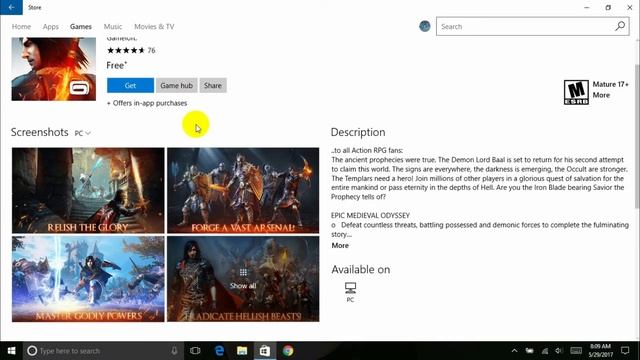
Task: Open the Windows Start menu
Action: click(11, 351)
